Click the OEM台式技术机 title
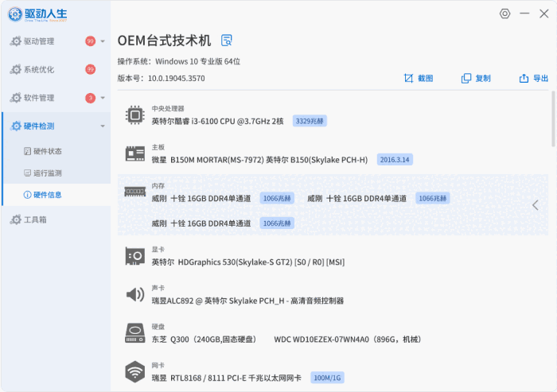557x392 pixels. tap(164, 41)
